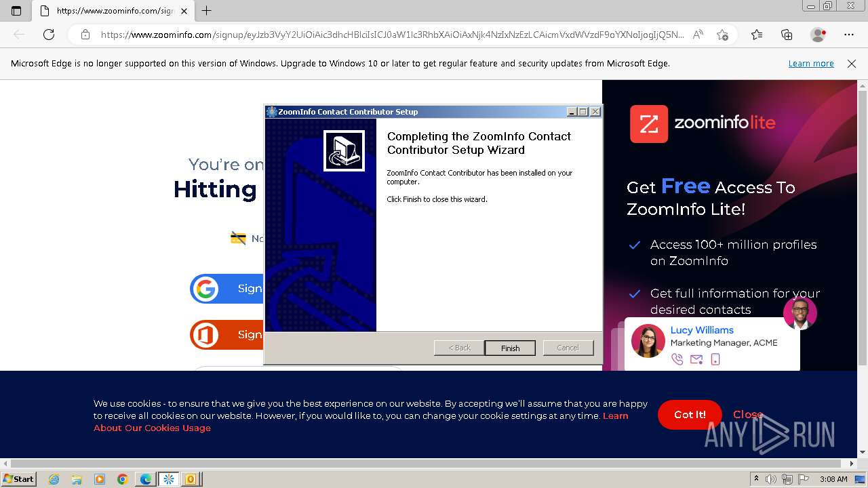The image size is (868, 488).
Task: Switch to Microsoft Edge on the taskbar
Action: (146, 479)
